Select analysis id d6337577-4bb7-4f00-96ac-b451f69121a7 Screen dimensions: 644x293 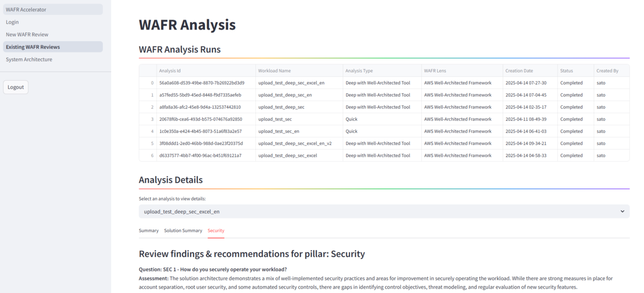[x=206, y=156]
